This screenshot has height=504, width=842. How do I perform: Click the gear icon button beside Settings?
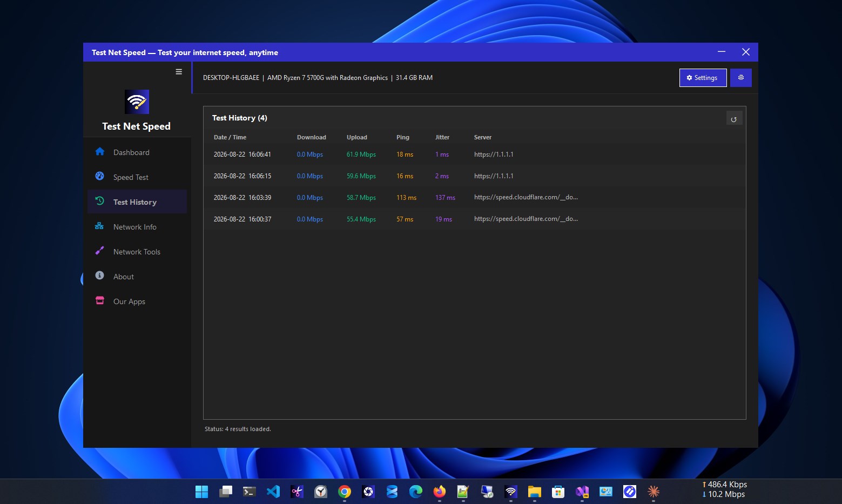(x=741, y=78)
